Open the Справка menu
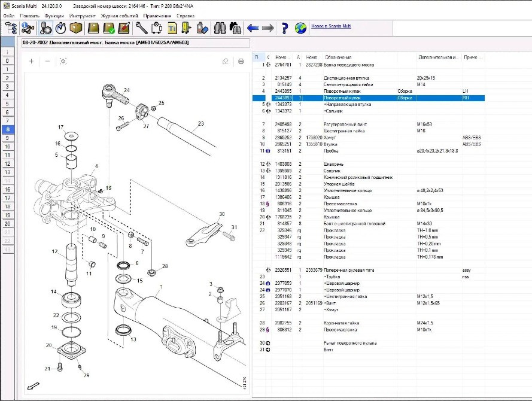This screenshot has width=532, height=401. pyautogui.click(x=186, y=16)
